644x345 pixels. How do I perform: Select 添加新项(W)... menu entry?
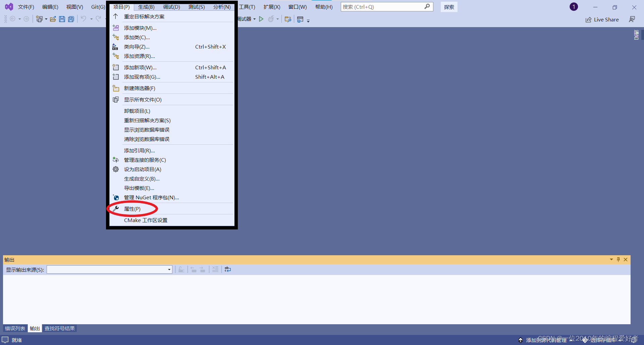pyautogui.click(x=172, y=67)
